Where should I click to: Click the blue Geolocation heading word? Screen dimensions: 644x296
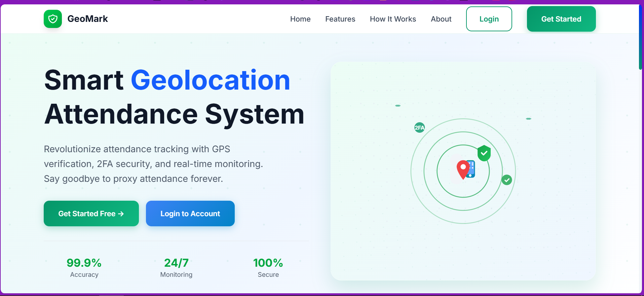(x=210, y=80)
